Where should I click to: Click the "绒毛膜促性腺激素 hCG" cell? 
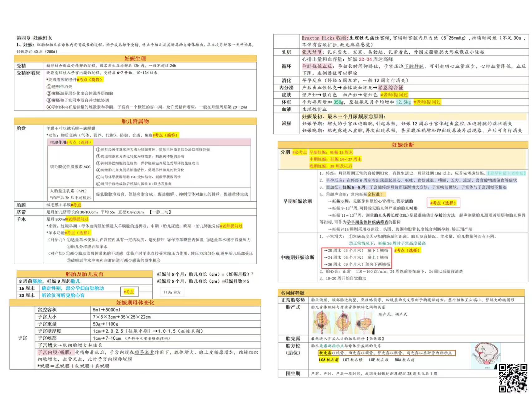(x=70, y=166)
